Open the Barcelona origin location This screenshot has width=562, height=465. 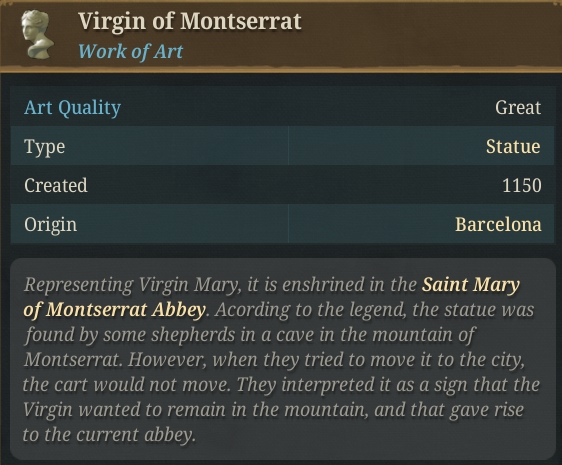click(498, 225)
